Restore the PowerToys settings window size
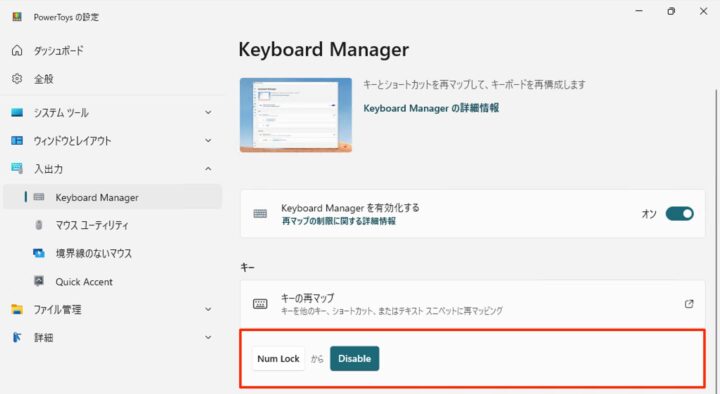Screen dimensions: 720x394 pos(671,11)
